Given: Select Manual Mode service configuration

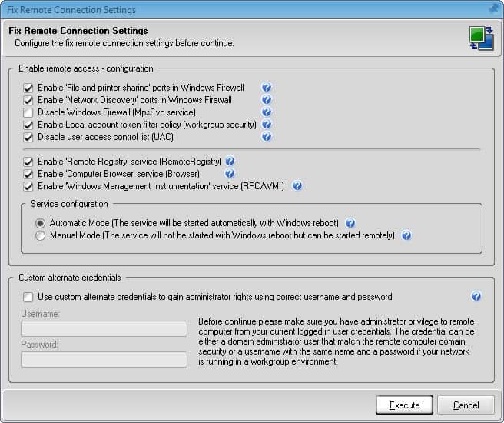Looking at the screenshot, I should tap(41, 235).
